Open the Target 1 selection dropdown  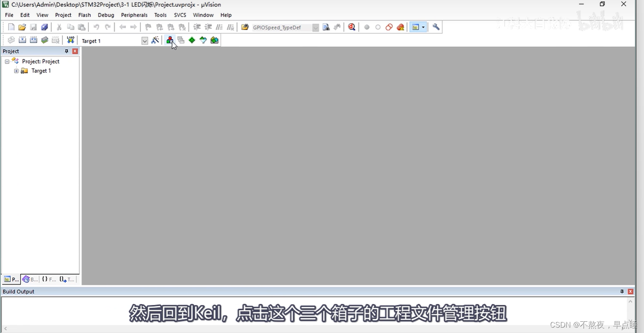pyautogui.click(x=144, y=41)
